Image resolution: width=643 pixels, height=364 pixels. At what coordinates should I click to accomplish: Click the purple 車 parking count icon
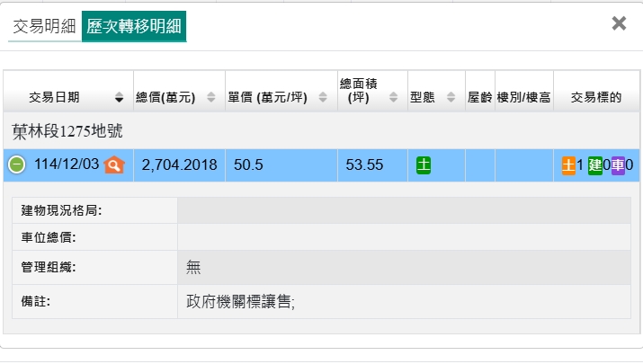tap(618, 165)
